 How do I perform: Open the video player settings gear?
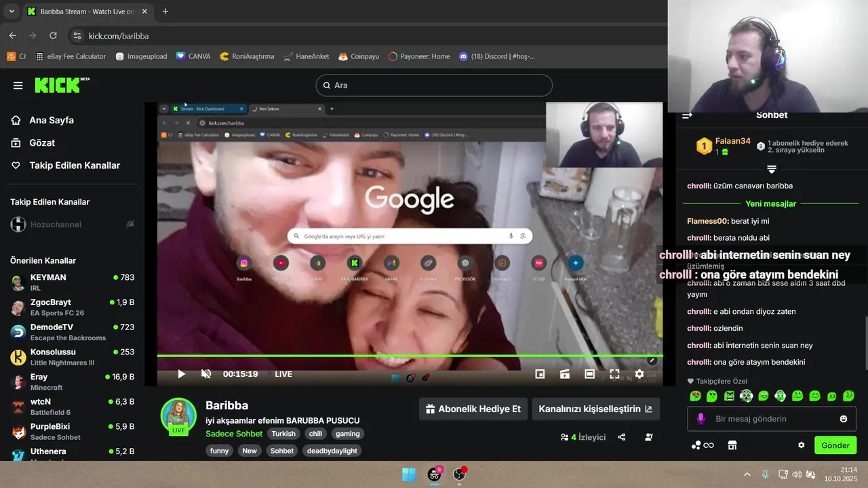[x=639, y=374]
